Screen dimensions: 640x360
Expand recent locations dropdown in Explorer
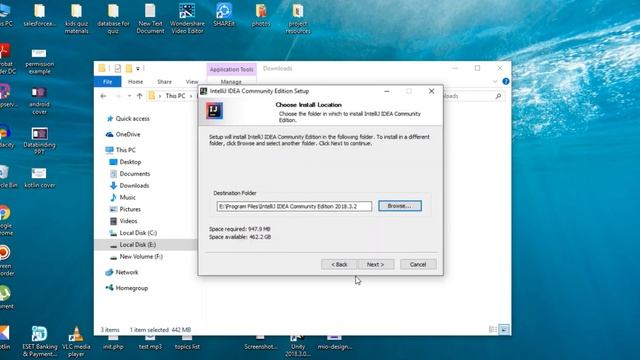click(x=129, y=96)
